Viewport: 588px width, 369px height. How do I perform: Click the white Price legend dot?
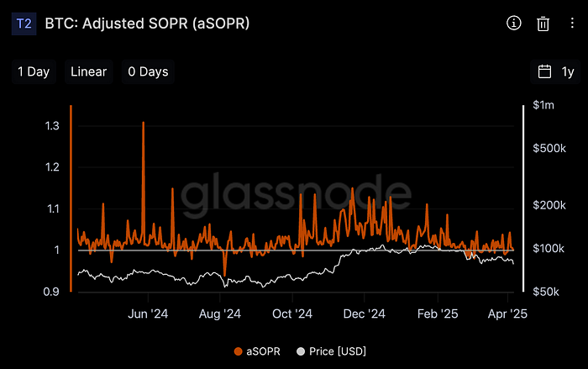(301, 351)
